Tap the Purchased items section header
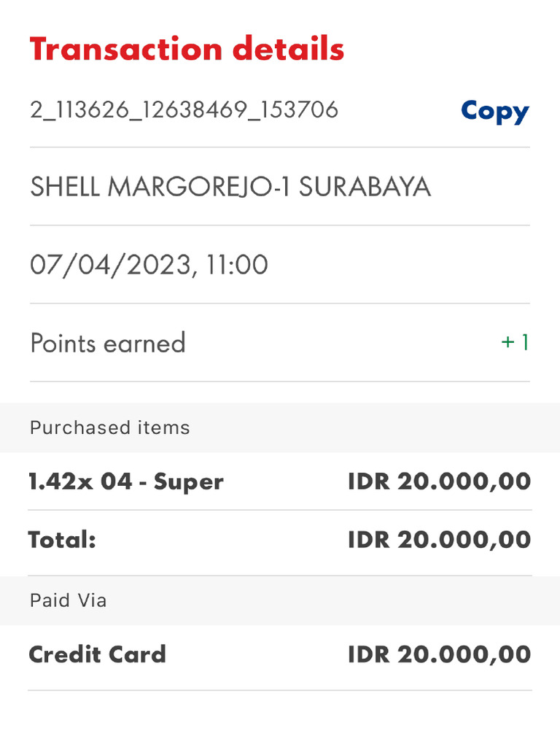The image size is (560, 747). 110,427
